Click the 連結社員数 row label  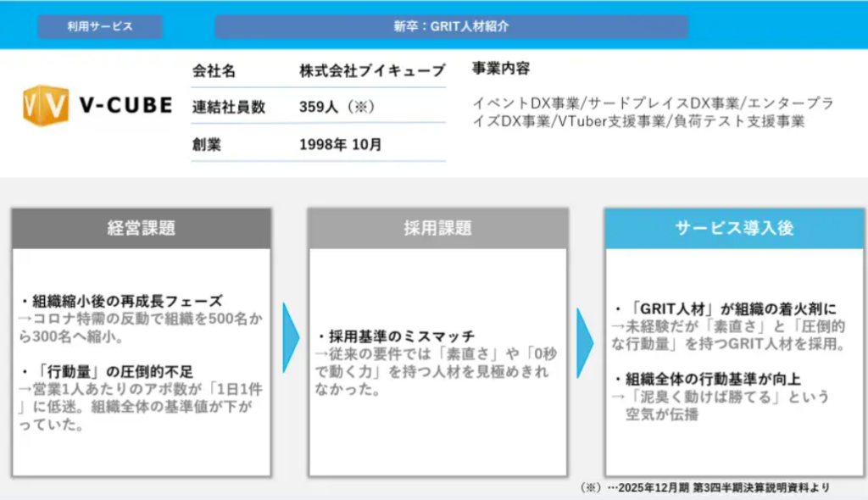point(229,108)
